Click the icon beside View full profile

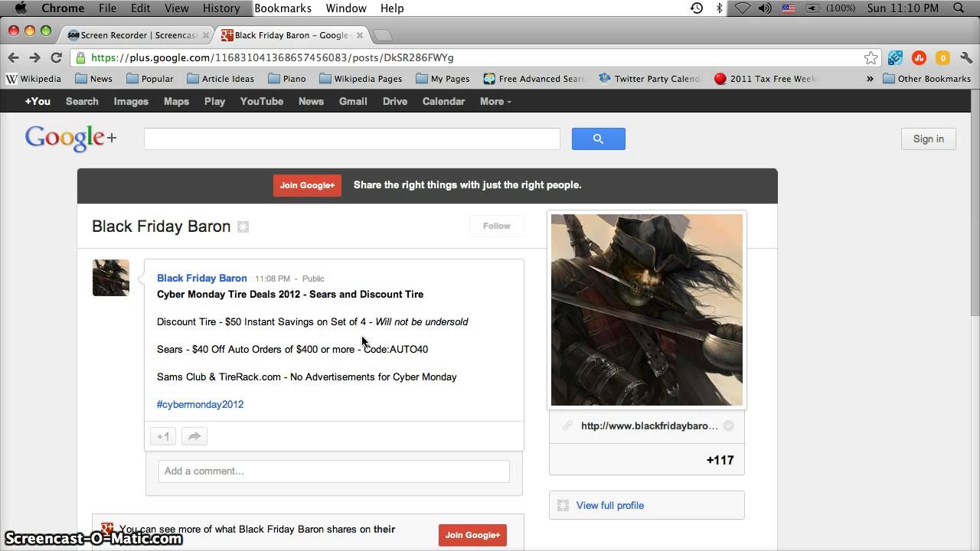[563, 505]
